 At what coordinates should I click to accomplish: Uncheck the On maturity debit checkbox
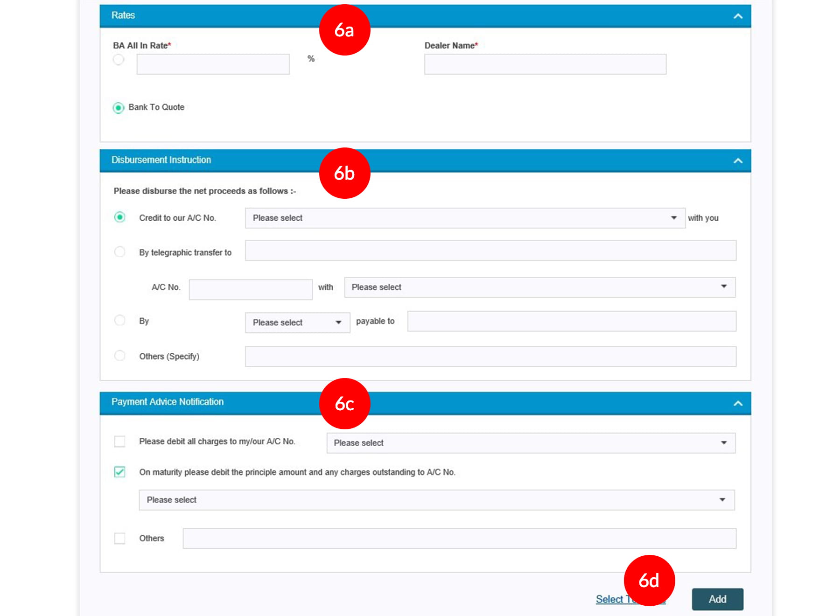tap(120, 472)
